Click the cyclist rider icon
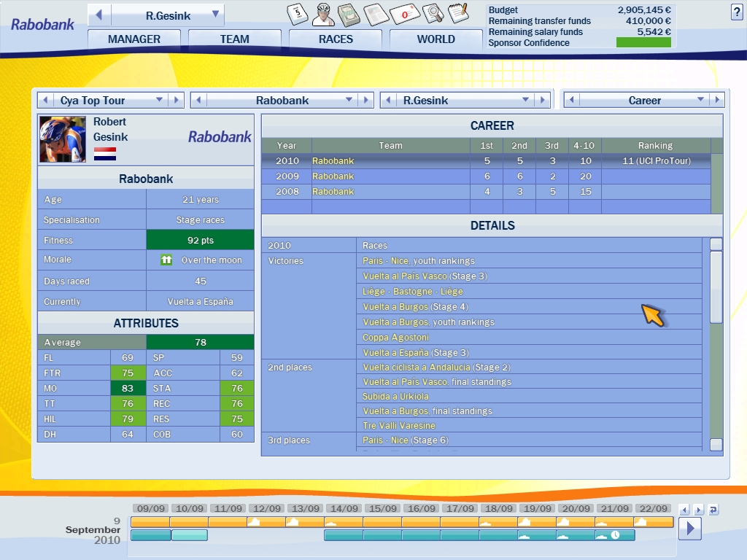This screenshot has height=560, width=747. pyautogui.click(x=323, y=13)
